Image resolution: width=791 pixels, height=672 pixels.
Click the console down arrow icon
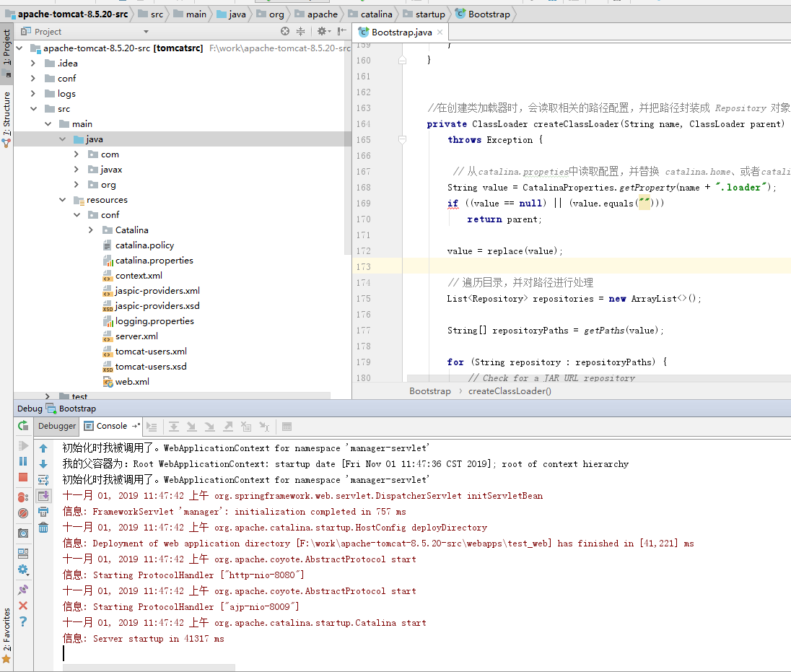[43, 464]
